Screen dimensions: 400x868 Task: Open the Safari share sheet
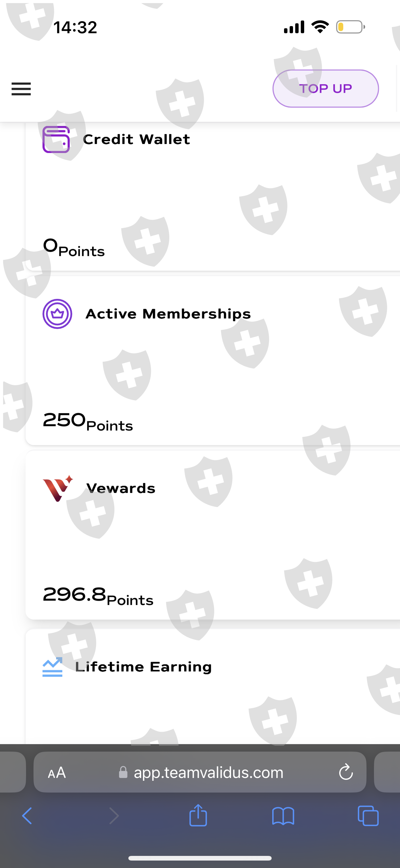coord(198,816)
